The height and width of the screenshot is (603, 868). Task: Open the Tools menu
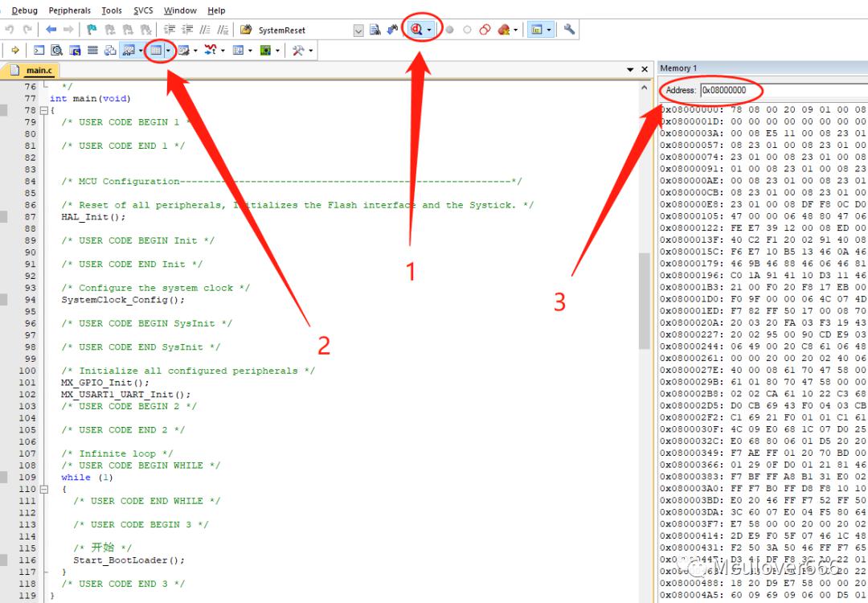(x=112, y=10)
